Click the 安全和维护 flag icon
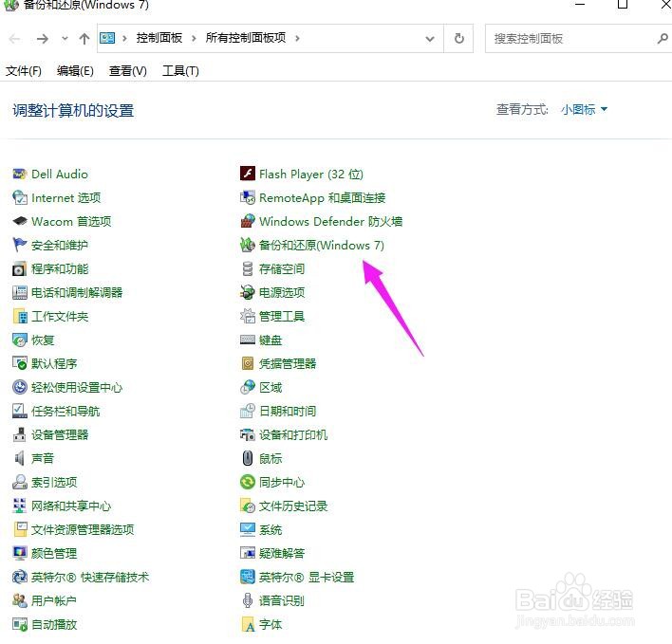Viewport: 672px width, 644px height. coord(19,245)
